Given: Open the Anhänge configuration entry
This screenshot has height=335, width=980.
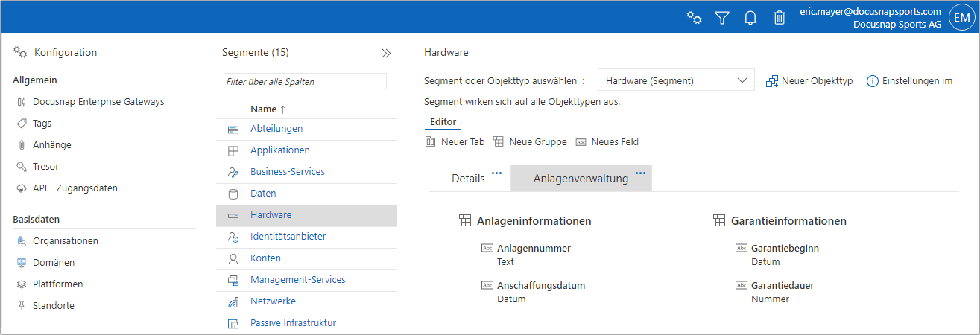Looking at the screenshot, I should tap(52, 145).
